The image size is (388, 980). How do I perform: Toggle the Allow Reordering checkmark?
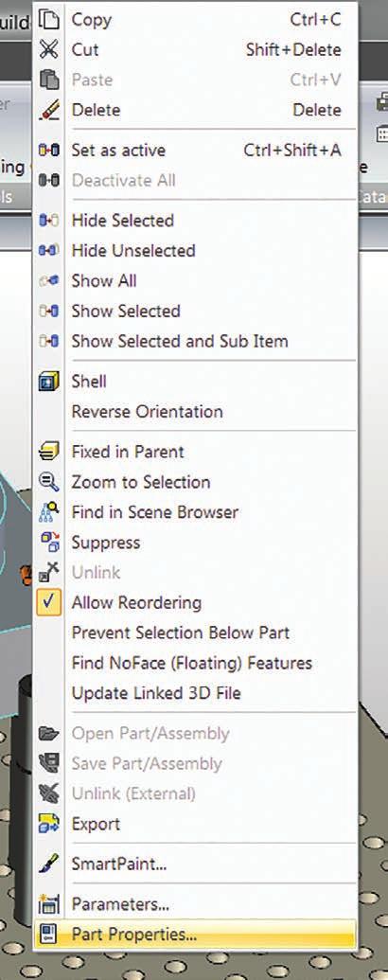tap(48, 603)
